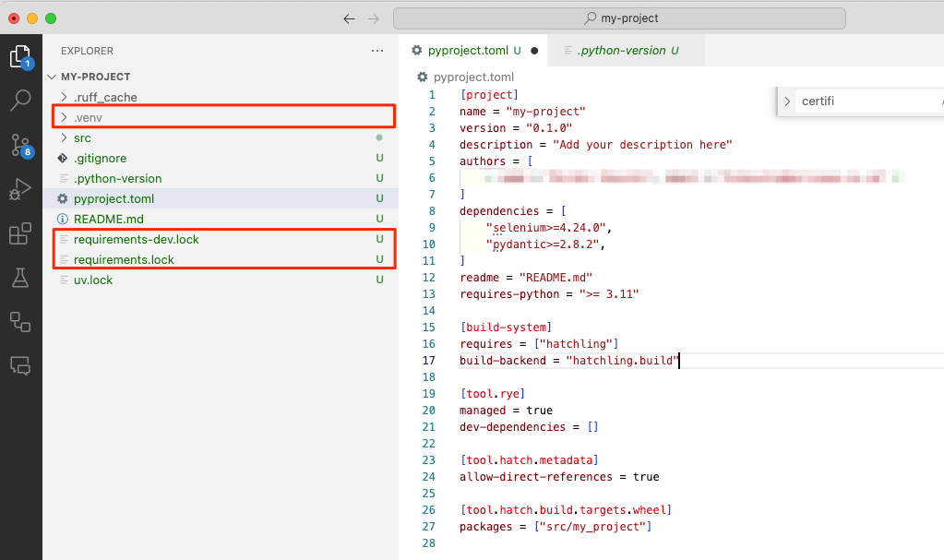Open the Extensions view icon
This screenshot has height=560, width=944.
coord(20,233)
